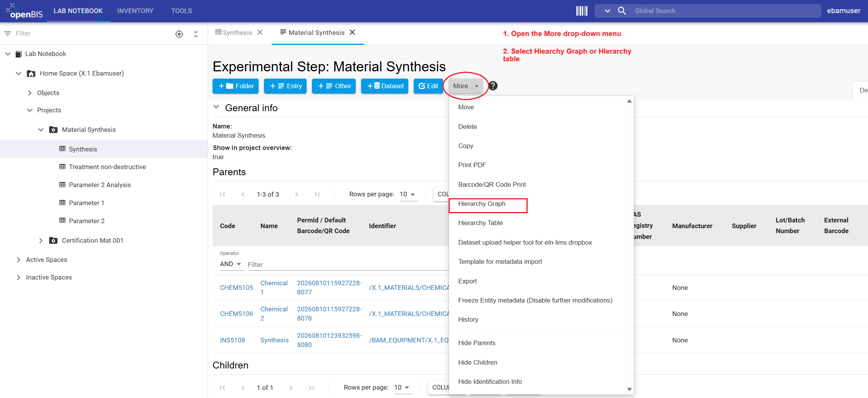
Task: Choose Print PDF from More menu
Action: tap(472, 165)
